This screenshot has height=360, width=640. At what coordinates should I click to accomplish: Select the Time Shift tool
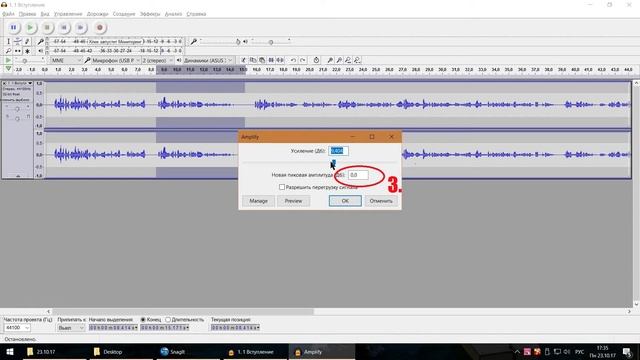(x=18, y=51)
